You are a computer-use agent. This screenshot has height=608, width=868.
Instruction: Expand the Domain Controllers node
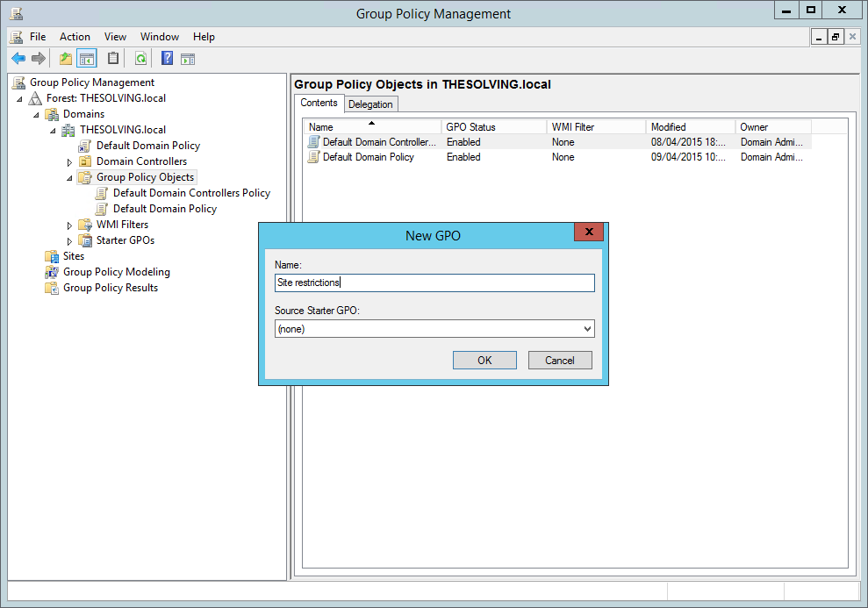point(69,162)
